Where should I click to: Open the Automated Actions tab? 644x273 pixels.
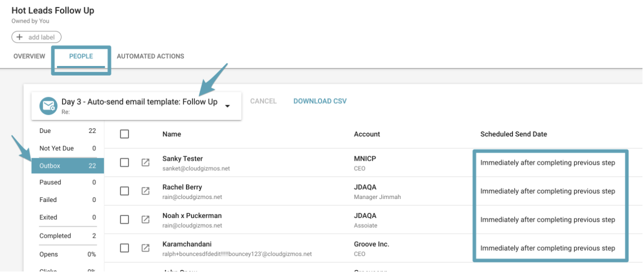150,56
